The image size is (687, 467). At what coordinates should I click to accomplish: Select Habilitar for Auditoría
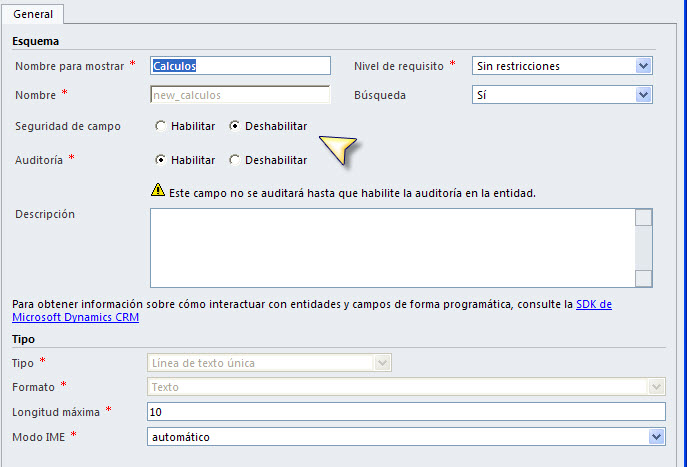coord(161,160)
